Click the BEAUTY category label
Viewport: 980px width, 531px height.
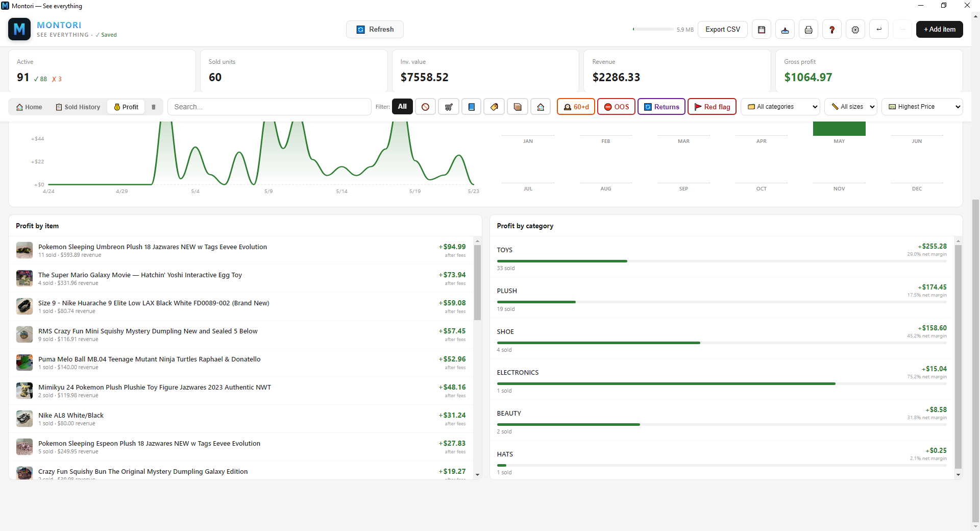509,414
